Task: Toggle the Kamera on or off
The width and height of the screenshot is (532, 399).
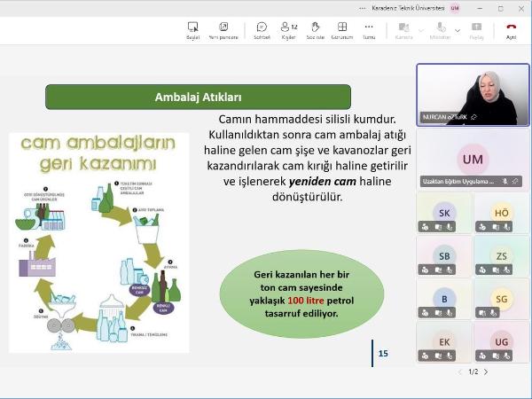Action: pyautogui.click(x=403, y=31)
